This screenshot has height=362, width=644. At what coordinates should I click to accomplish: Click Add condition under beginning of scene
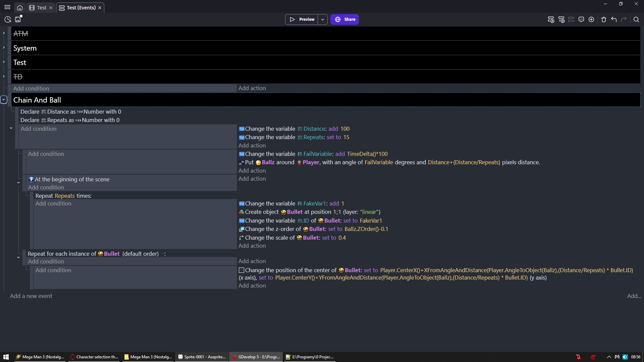pos(46,187)
